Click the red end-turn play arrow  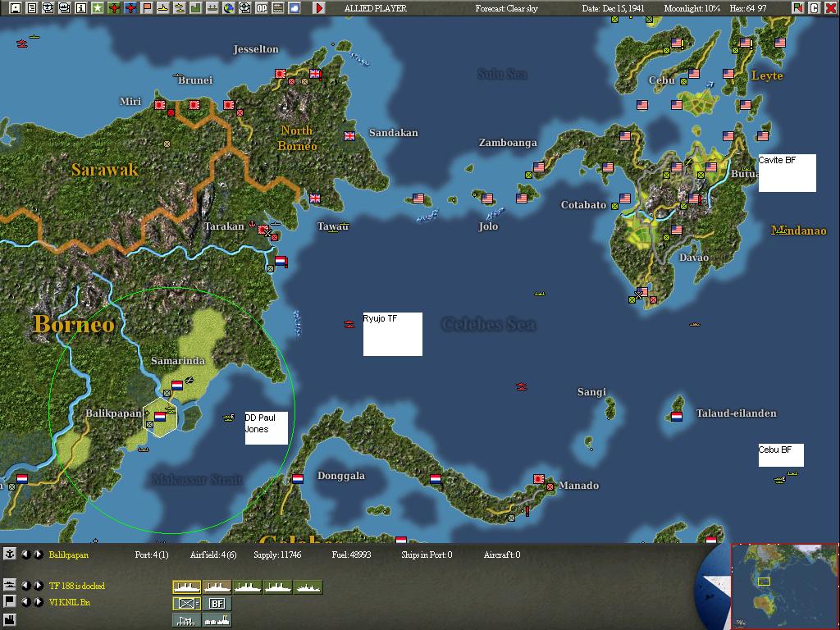coord(319,8)
